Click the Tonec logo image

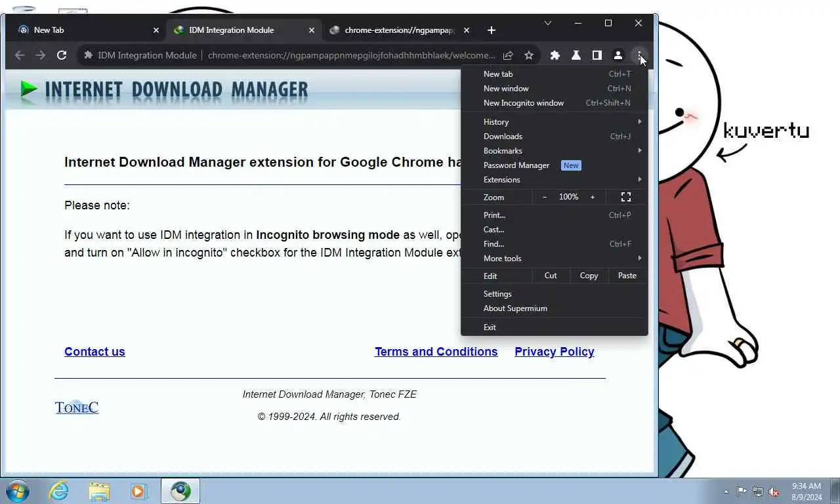pyautogui.click(x=77, y=408)
